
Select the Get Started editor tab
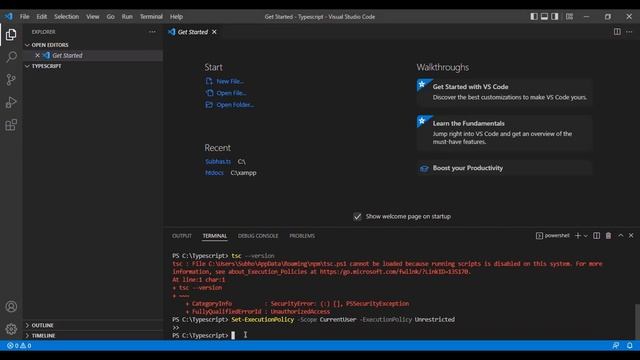tap(193, 32)
